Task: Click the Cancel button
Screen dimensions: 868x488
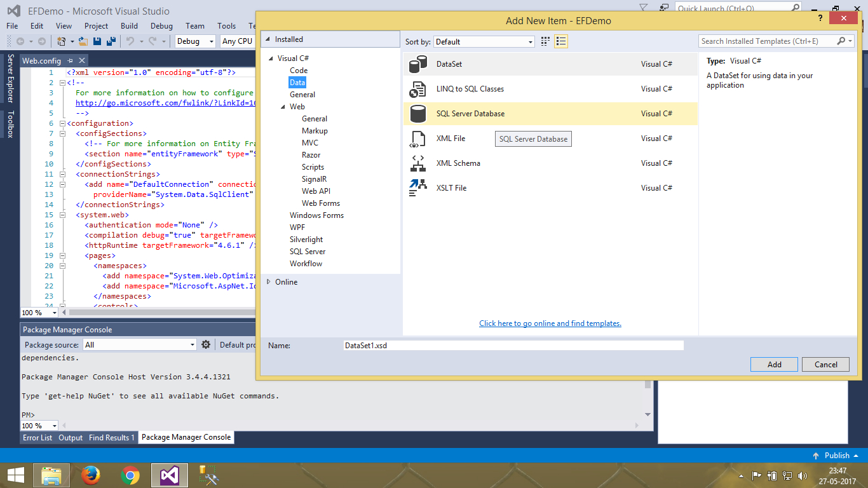Action: coord(826,364)
